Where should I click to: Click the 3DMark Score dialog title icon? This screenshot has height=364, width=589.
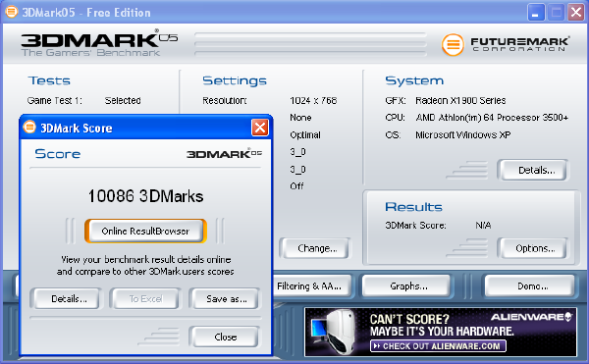tap(29, 128)
